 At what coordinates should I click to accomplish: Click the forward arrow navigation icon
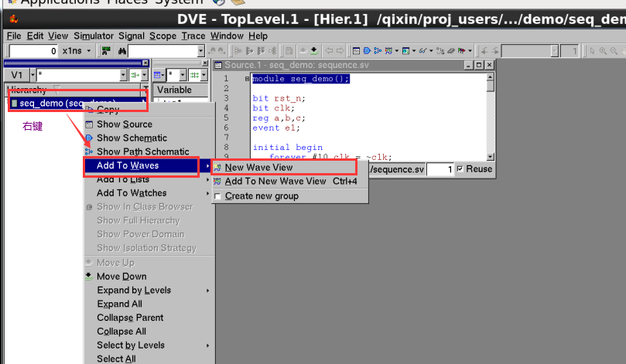point(340,51)
